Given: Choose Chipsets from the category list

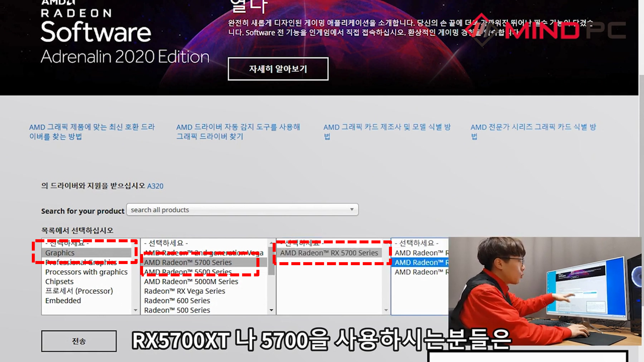Looking at the screenshot, I should 59,281.
